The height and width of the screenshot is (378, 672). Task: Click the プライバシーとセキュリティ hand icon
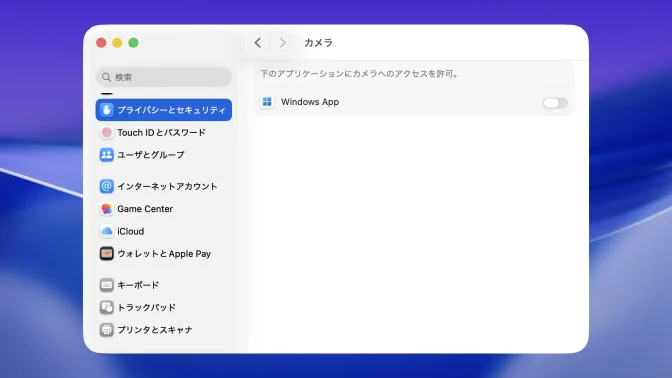point(107,110)
